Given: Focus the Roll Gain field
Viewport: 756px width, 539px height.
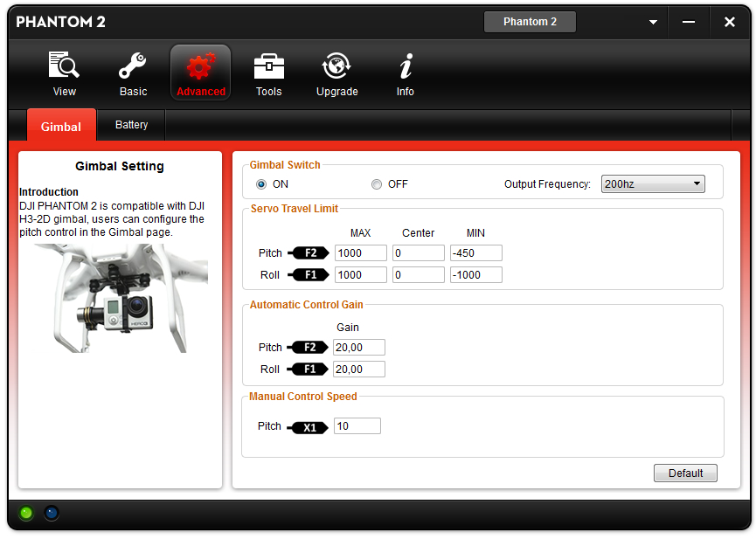Looking at the screenshot, I should [x=359, y=370].
